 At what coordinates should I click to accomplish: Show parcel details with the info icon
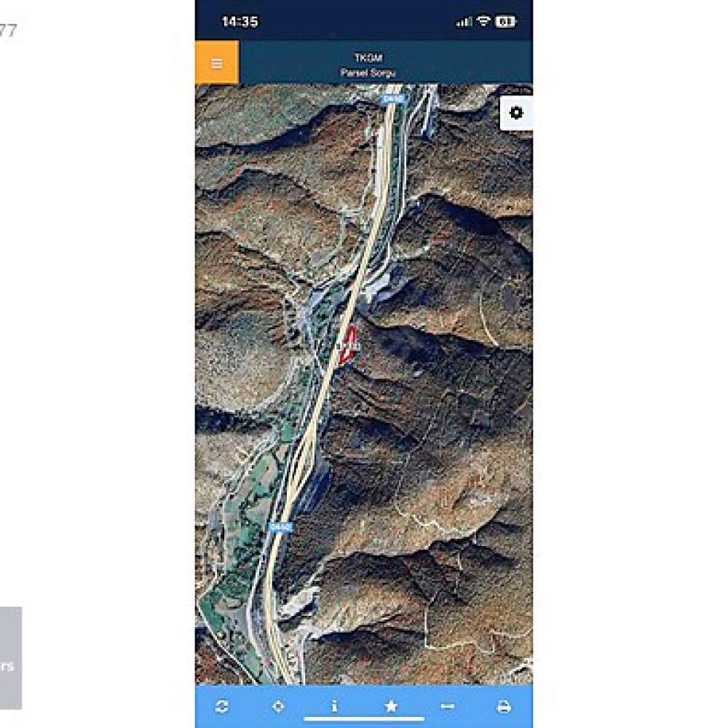[334, 706]
